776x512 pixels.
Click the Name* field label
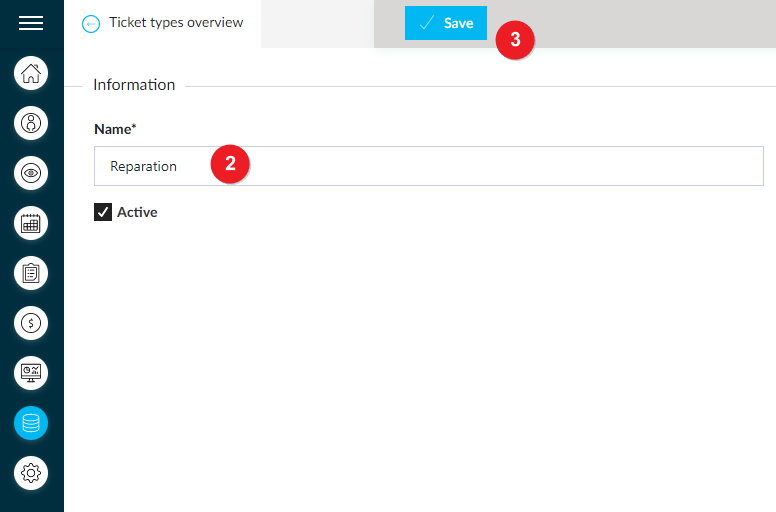tap(115, 129)
